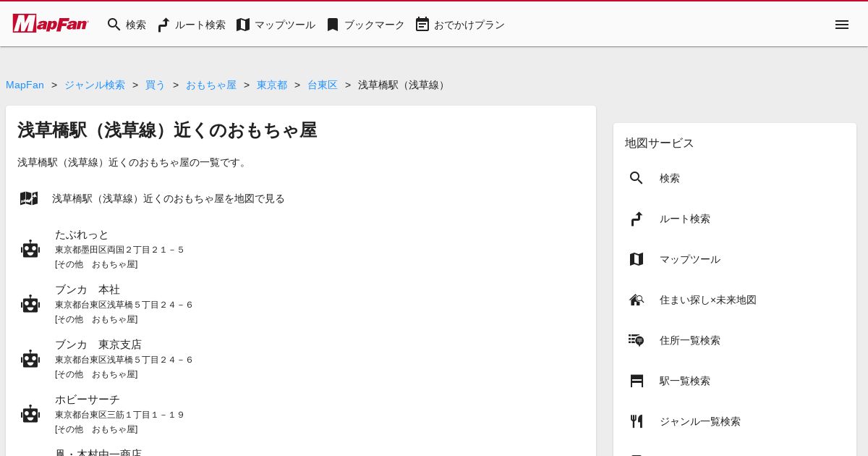Click the sidebar ルート検索 arrow icon
Viewport: 868px width, 456px height.
637,219
